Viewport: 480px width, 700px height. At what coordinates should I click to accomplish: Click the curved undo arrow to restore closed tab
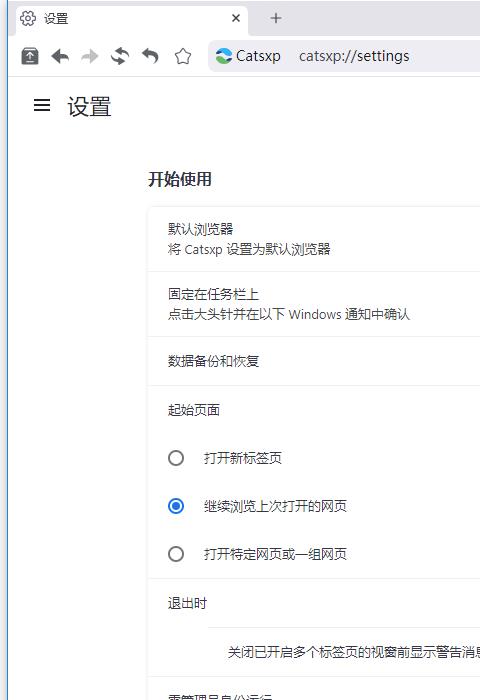(x=150, y=56)
